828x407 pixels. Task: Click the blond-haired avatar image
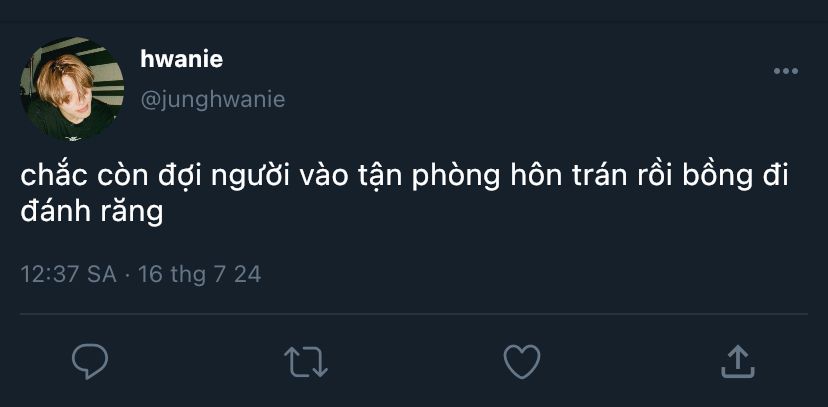72,89
